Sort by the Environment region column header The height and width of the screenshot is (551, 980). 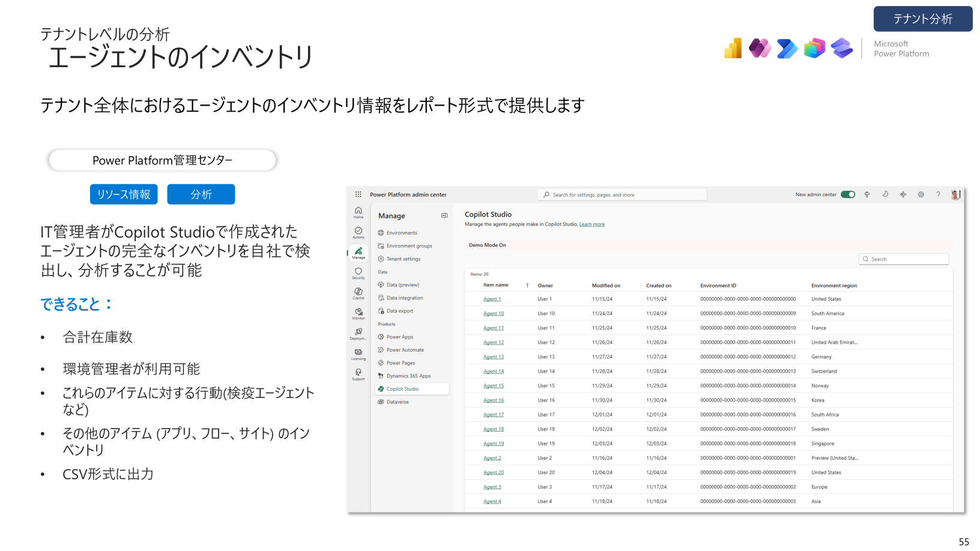[x=834, y=286]
